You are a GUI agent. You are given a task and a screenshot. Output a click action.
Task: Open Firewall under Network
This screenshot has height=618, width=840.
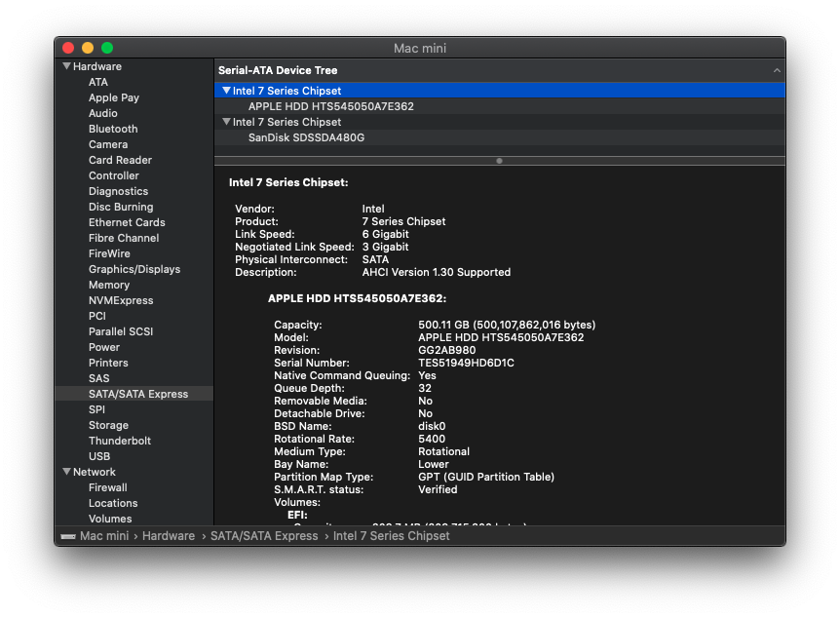[x=107, y=487]
